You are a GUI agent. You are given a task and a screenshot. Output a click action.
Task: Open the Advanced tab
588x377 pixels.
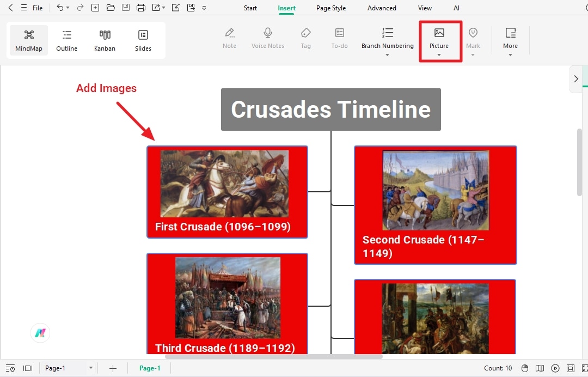(382, 8)
